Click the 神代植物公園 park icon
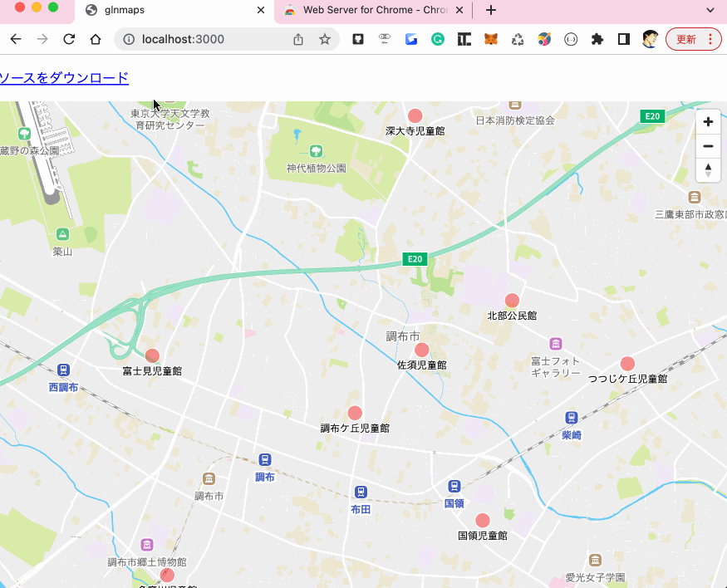 pos(316,151)
